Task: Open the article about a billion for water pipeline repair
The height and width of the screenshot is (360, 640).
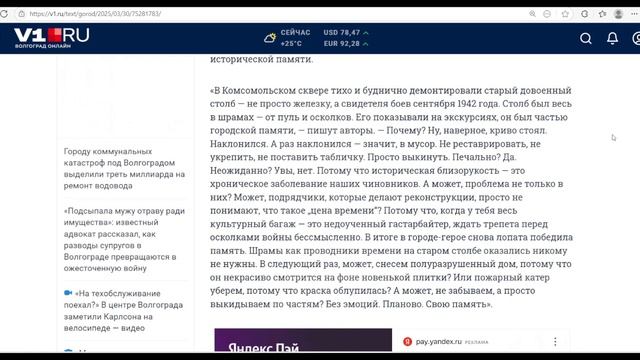Action: pyautogui.click(x=124, y=169)
